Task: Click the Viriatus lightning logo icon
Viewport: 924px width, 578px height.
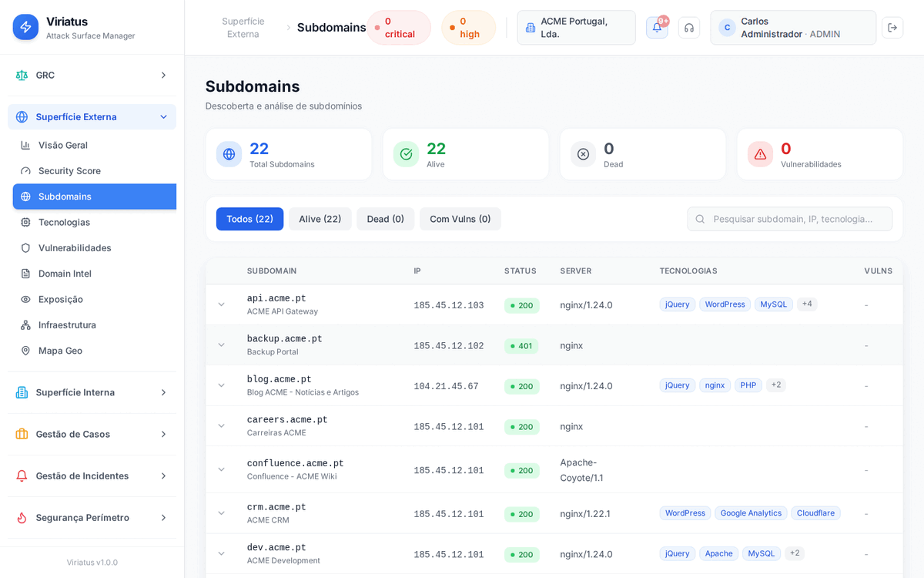Action: (x=25, y=27)
